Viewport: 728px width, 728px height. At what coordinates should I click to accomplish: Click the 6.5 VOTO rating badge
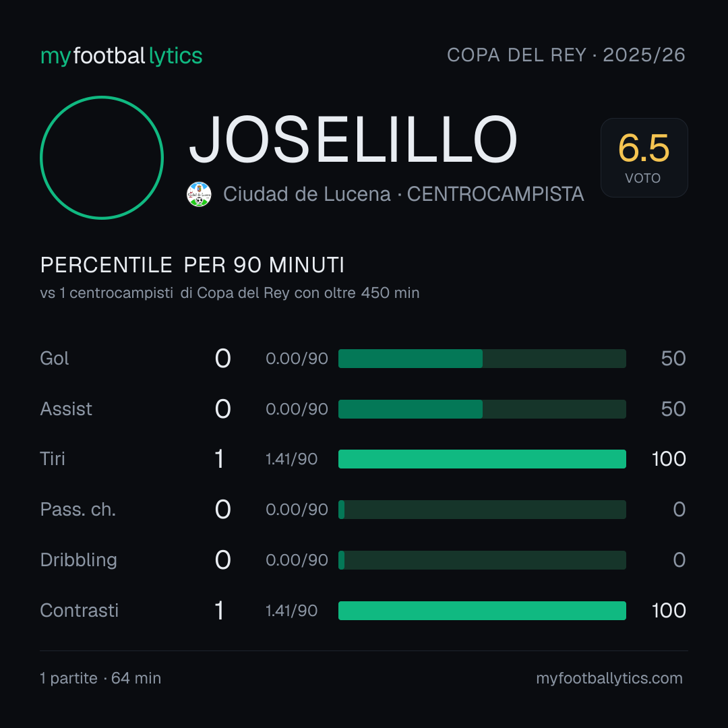[644, 158]
